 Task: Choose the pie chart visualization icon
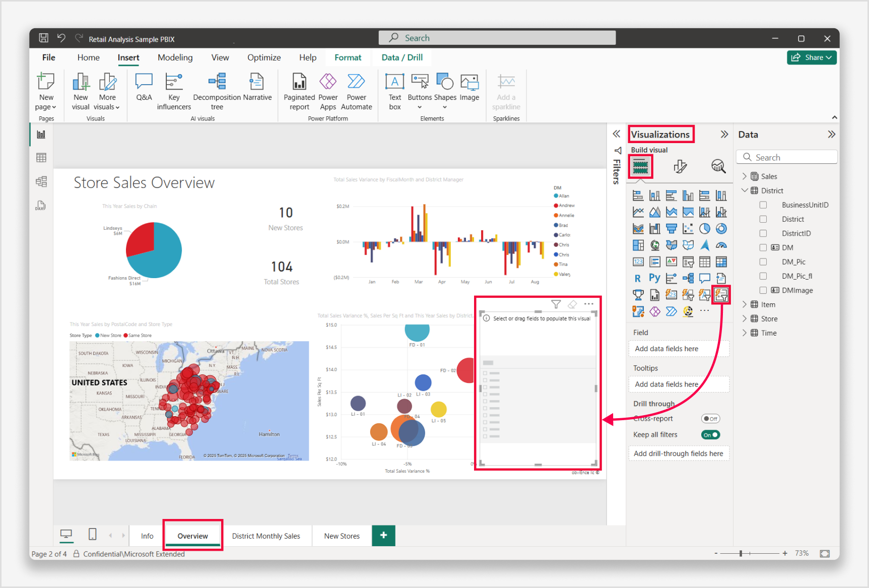coord(704,229)
